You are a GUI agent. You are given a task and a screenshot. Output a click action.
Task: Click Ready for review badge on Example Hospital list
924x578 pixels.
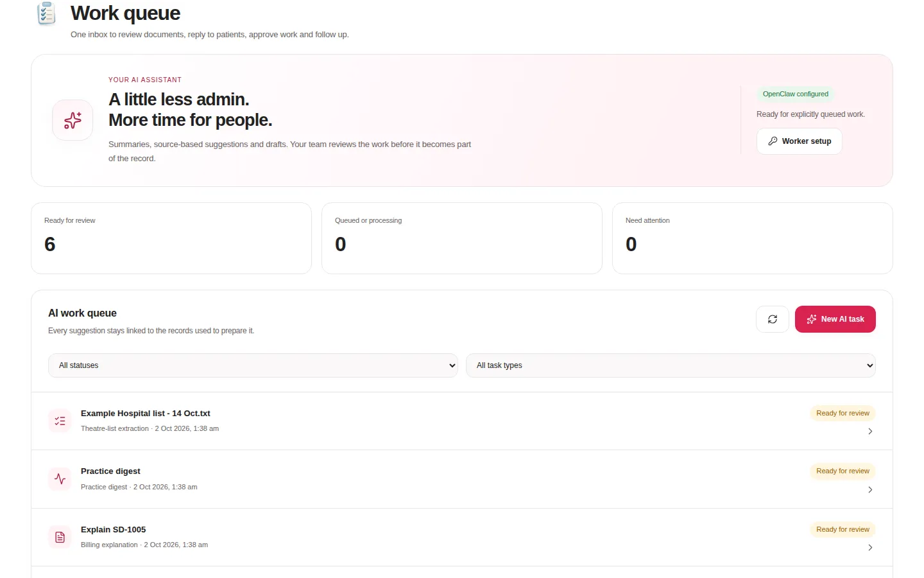[x=843, y=414]
